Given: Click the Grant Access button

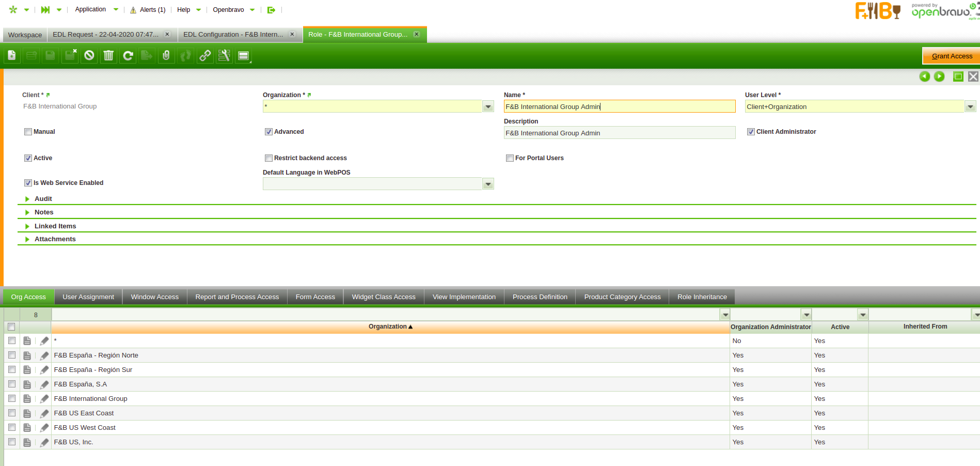Looking at the screenshot, I should [952, 56].
